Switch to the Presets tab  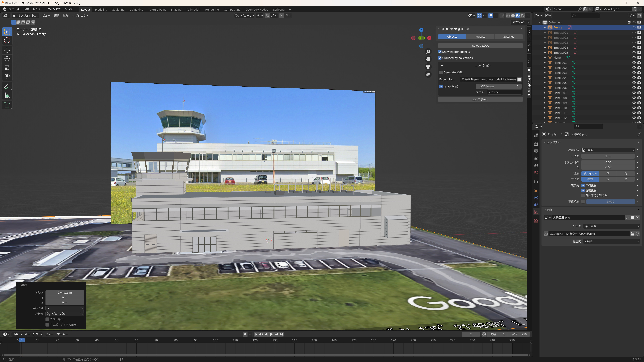[480, 37]
